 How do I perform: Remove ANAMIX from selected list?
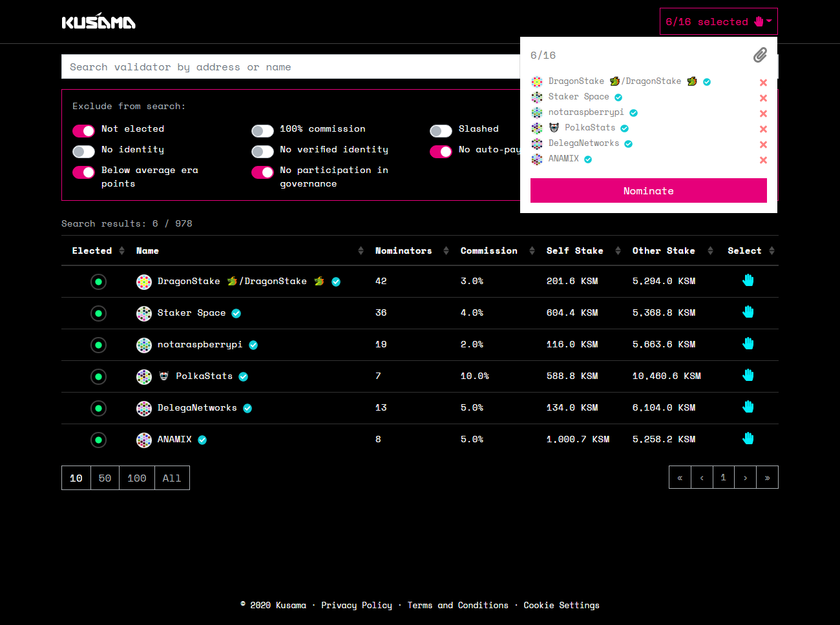coord(763,159)
